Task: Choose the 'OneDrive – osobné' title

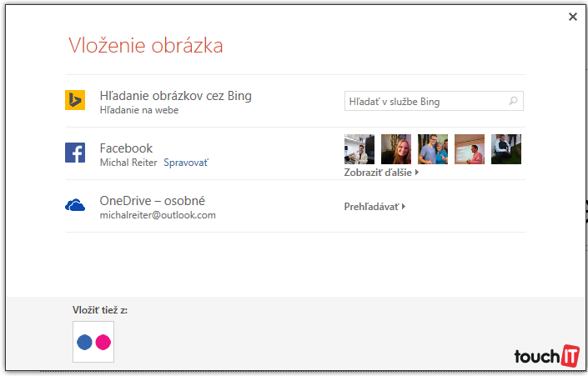Action: point(152,201)
